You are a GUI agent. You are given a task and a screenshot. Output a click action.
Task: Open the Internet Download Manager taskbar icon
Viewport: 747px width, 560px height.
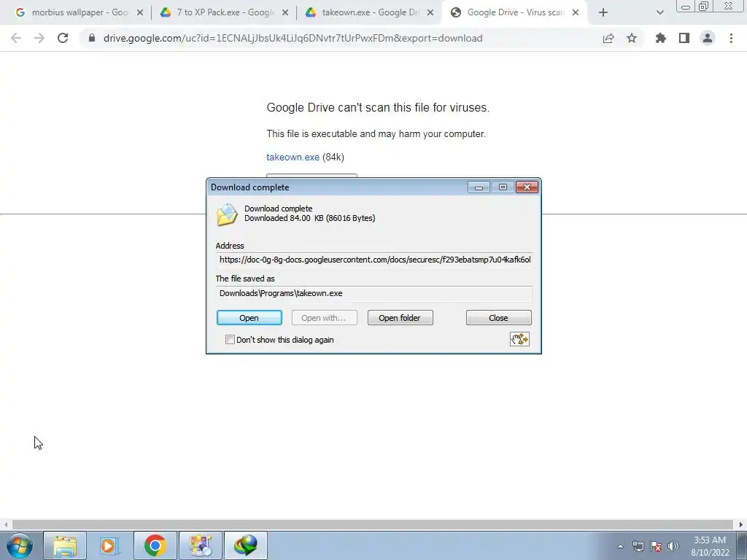pyautogui.click(x=246, y=545)
